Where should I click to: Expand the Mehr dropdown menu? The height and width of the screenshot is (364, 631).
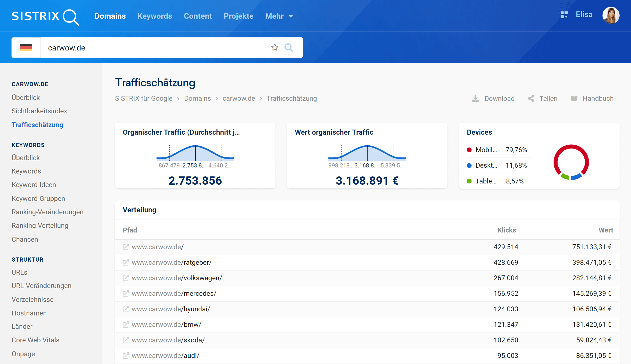(x=279, y=16)
